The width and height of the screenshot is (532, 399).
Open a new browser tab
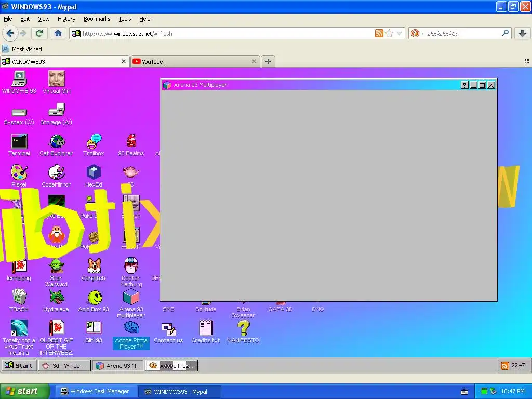(268, 61)
